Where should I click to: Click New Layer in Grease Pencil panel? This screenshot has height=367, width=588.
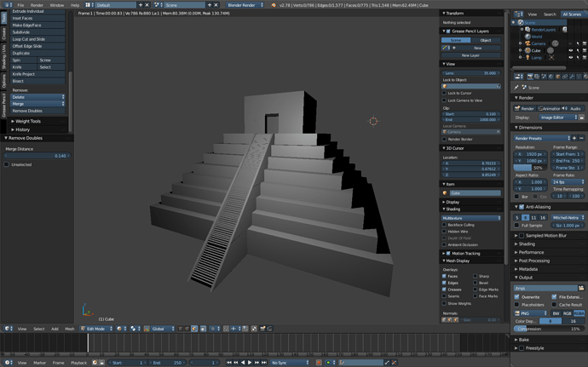pyautogui.click(x=471, y=55)
